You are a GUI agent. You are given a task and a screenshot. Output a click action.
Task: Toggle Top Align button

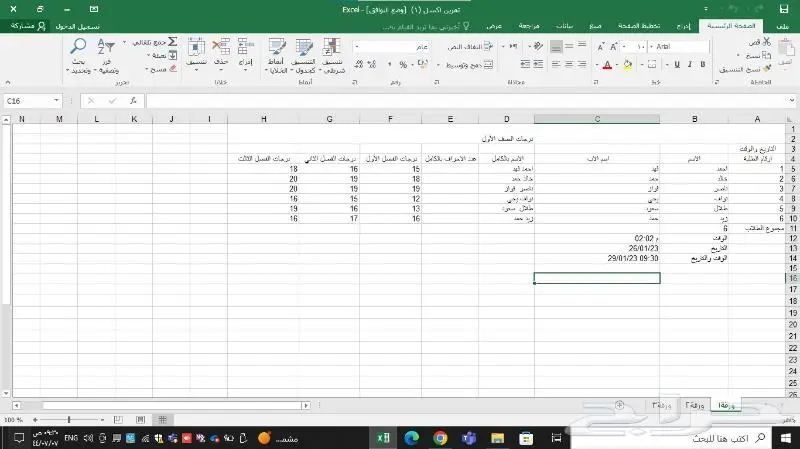tap(582, 46)
